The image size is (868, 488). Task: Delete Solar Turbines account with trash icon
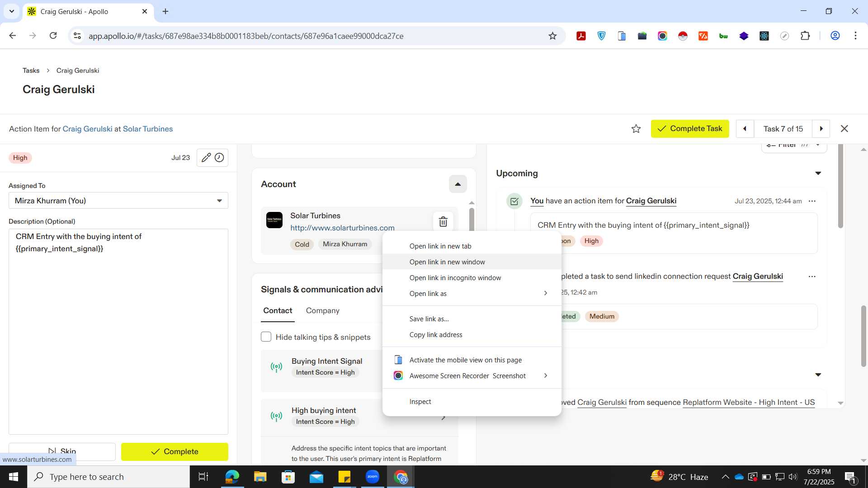coord(443,221)
